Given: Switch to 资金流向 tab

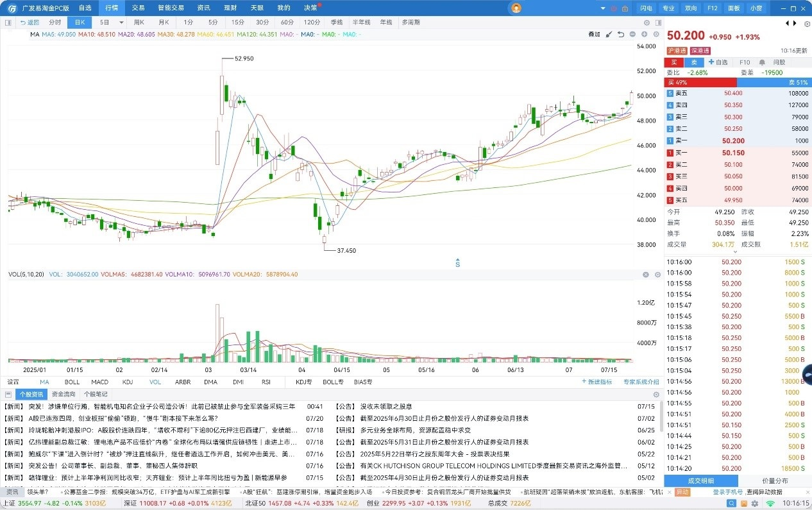Looking at the screenshot, I should 63,394.
